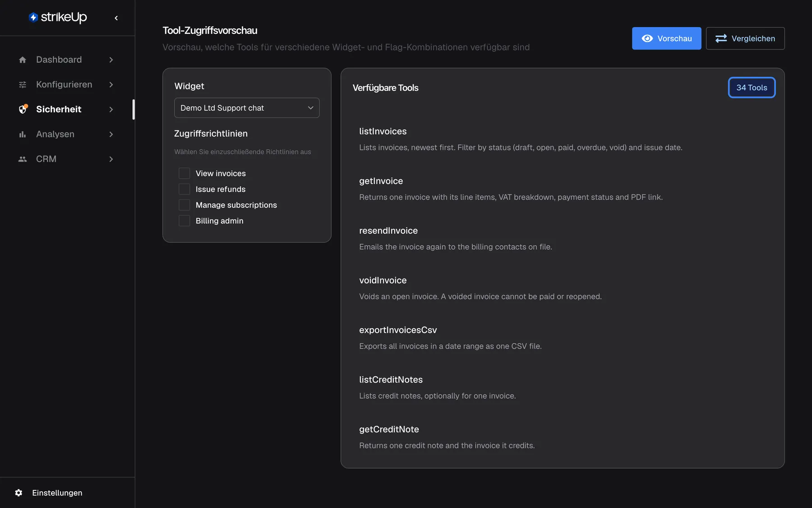Image resolution: width=812 pixels, height=508 pixels.
Task: Click the Analysen bar chart icon
Action: (23, 134)
